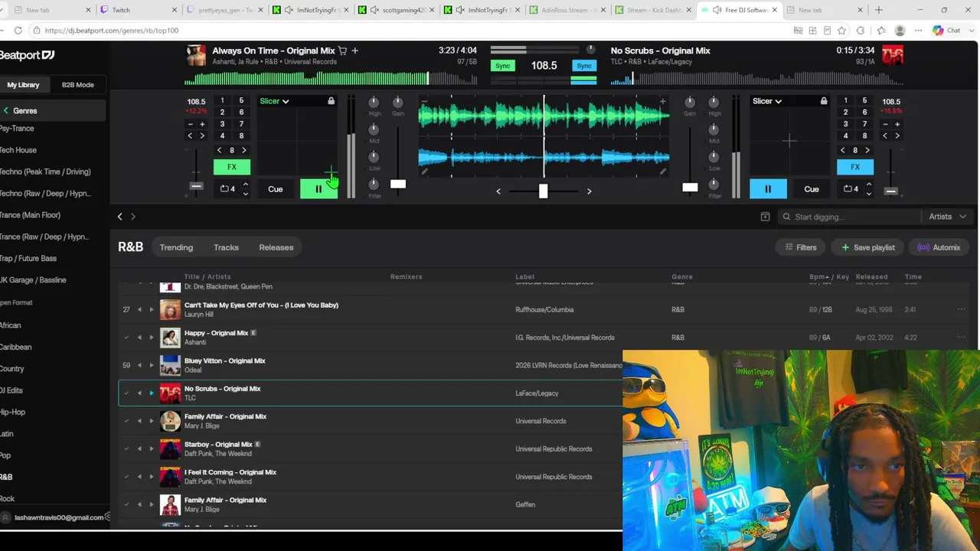Toggle the left deck pad lock
This screenshot has width=980, height=551.
[x=331, y=101]
